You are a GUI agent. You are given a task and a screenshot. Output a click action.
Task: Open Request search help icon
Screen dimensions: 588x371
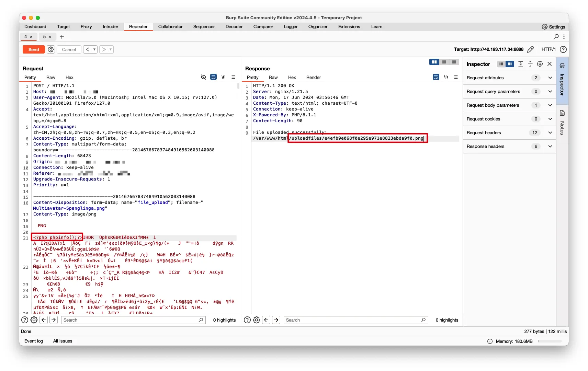pyautogui.click(x=25, y=320)
